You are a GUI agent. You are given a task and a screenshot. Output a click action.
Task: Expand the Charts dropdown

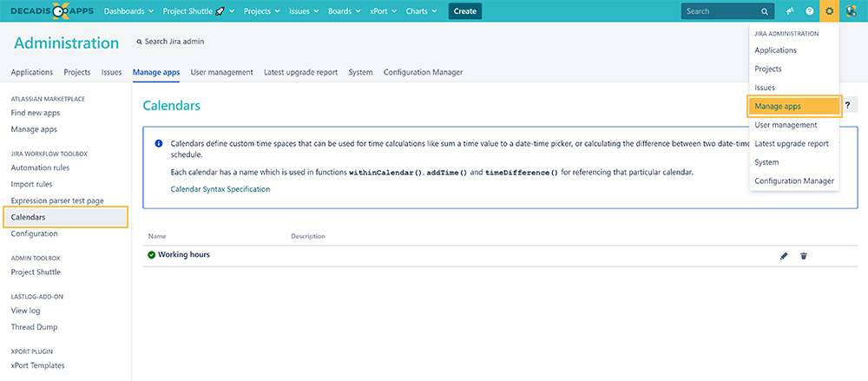tap(421, 11)
